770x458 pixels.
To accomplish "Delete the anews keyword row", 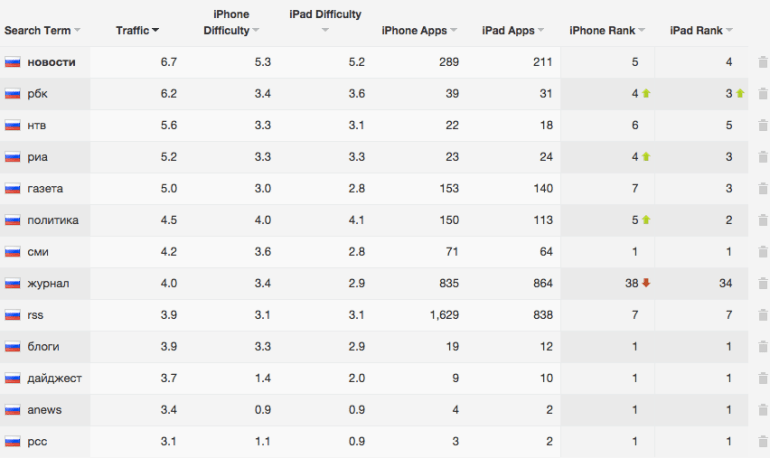I will (x=763, y=410).
